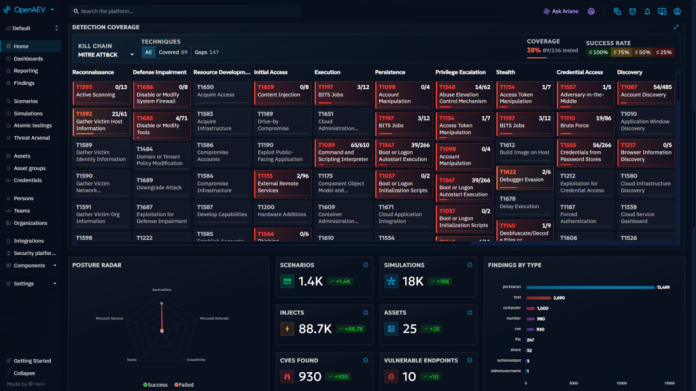
Task: Open the T1622 Debugger Evasion card
Action: (x=525, y=178)
